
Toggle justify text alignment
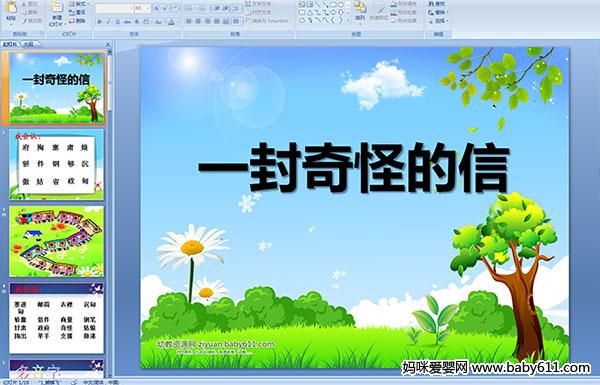coord(217,21)
